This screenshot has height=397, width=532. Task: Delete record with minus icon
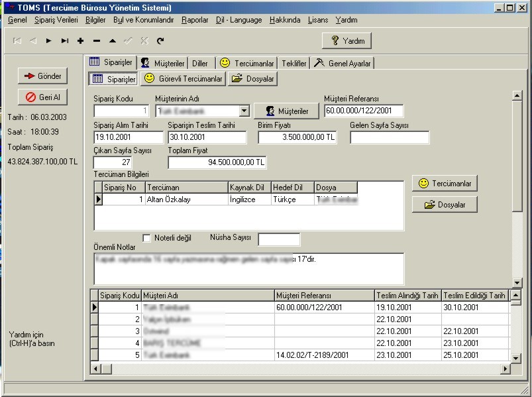click(96, 41)
